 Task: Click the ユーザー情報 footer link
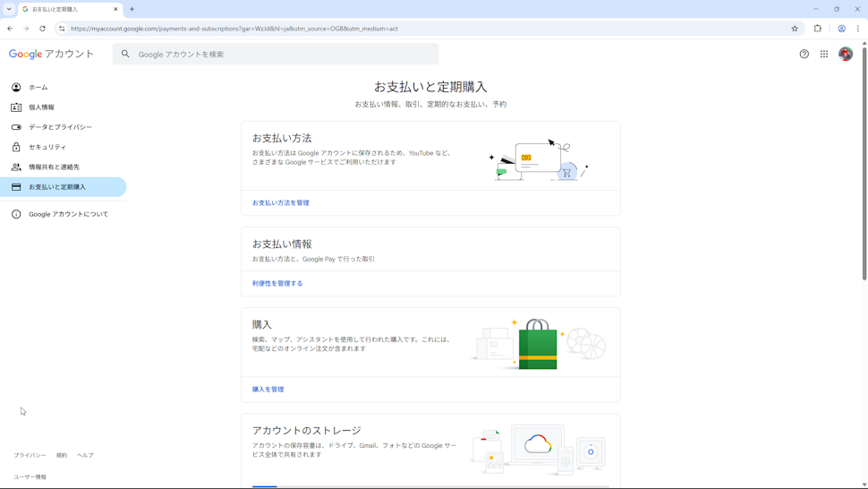pos(30,476)
